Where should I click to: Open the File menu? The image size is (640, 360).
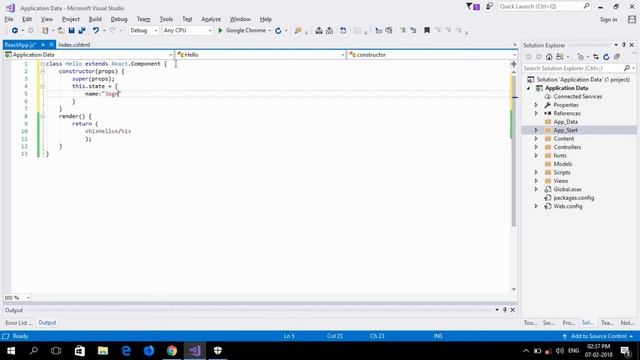[9, 19]
